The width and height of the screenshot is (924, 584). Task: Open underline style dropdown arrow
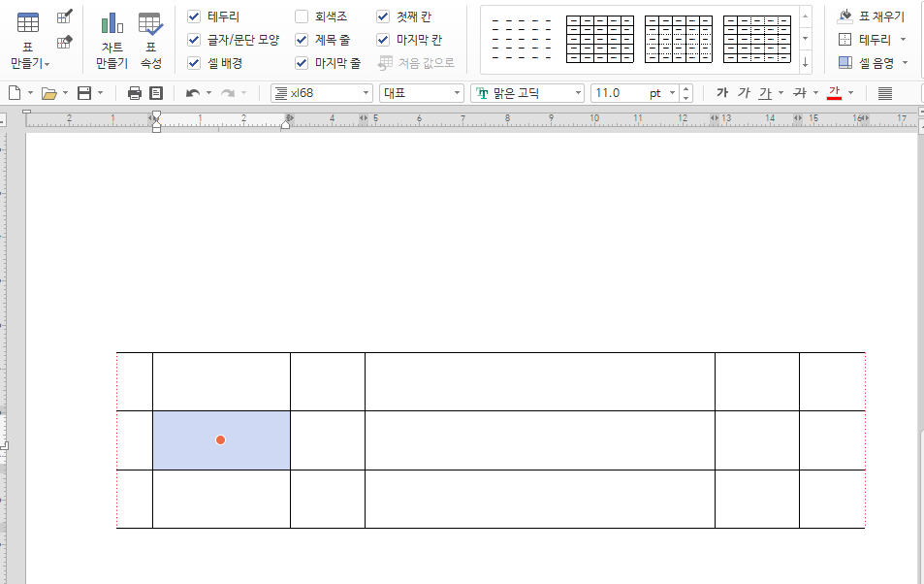tap(781, 93)
